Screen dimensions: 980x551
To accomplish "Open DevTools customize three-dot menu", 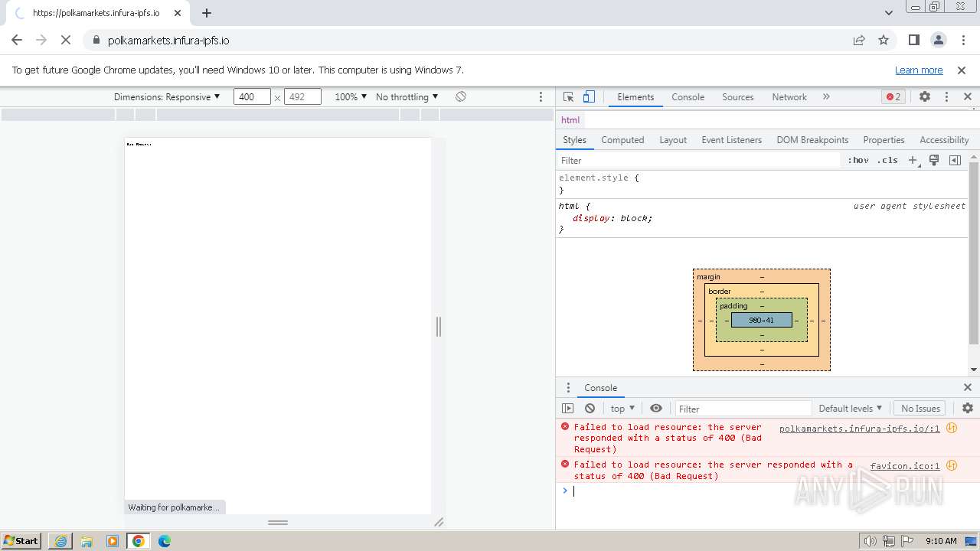I will (946, 97).
